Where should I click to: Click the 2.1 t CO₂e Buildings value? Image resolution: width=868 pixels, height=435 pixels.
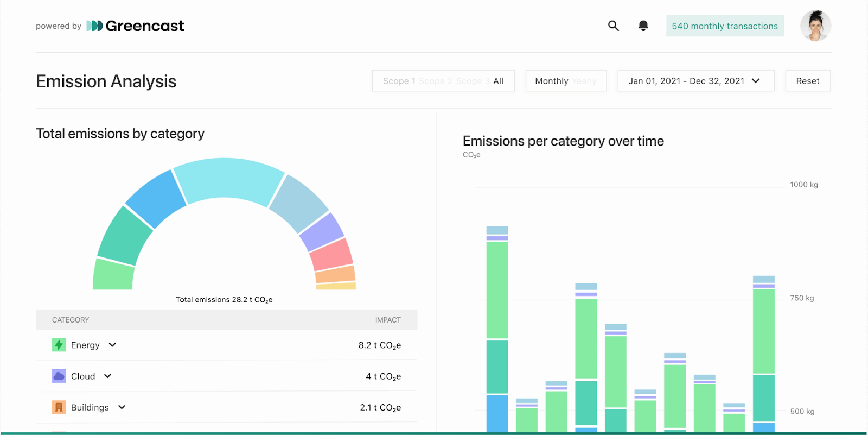pyautogui.click(x=380, y=408)
